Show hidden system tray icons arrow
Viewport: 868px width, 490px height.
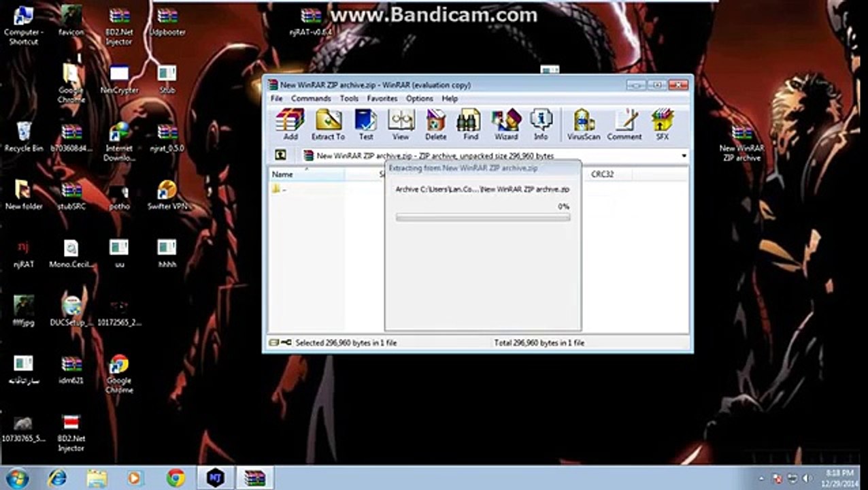click(762, 478)
